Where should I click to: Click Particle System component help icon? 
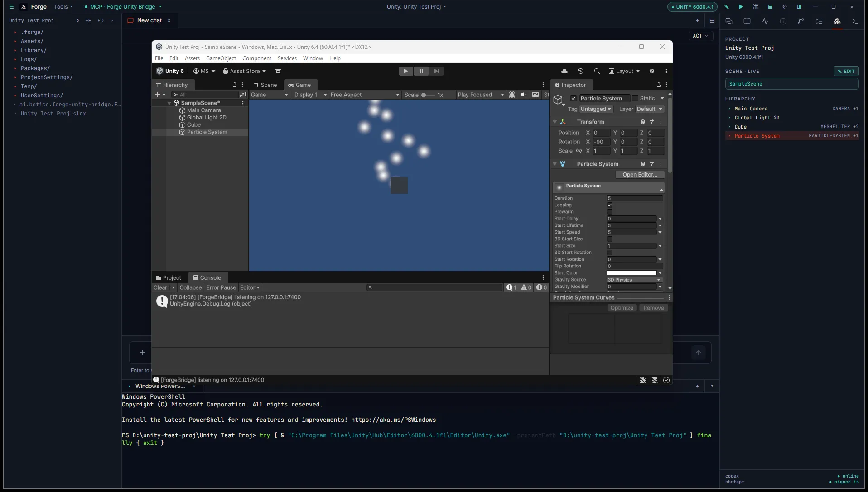[x=642, y=164]
